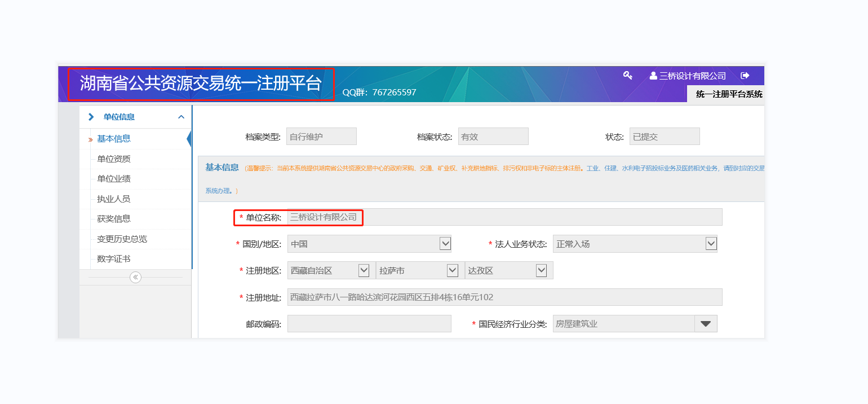Click the 注册地址 text field
868x404 pixels.
click(504, 297)
